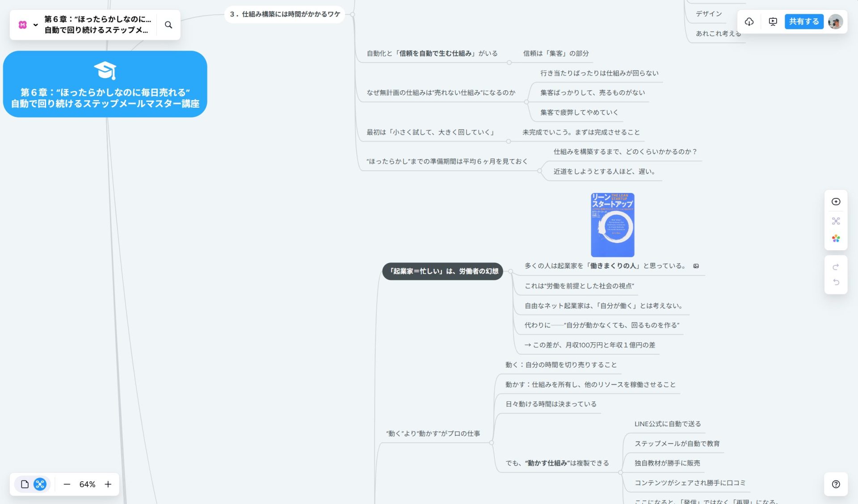Click the cloud download export icon
858x504 pixels.
749,21
